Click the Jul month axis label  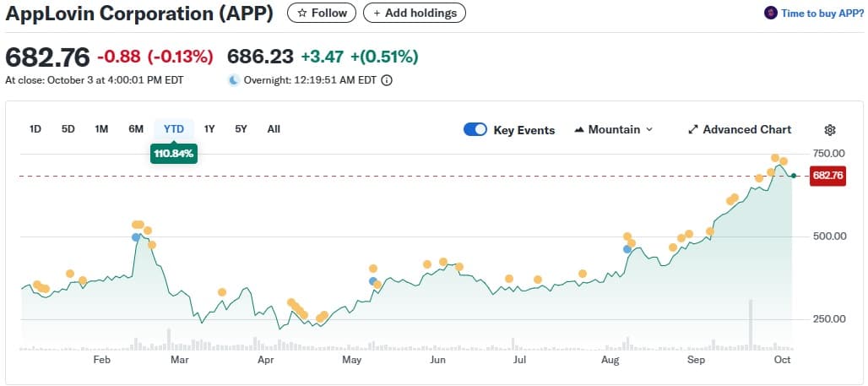pyautogui.click(x=519, y=361)
